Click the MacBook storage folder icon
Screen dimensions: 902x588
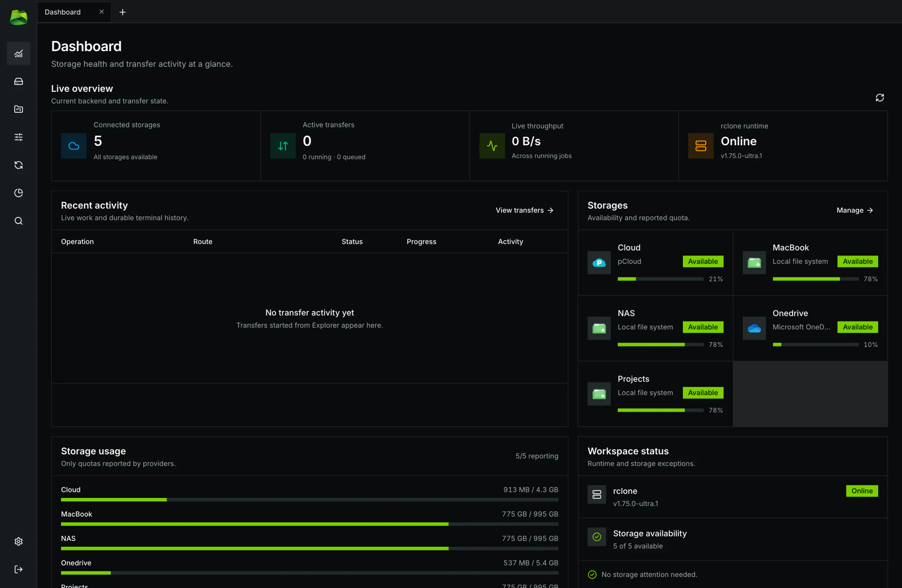(x=754, y=263)
